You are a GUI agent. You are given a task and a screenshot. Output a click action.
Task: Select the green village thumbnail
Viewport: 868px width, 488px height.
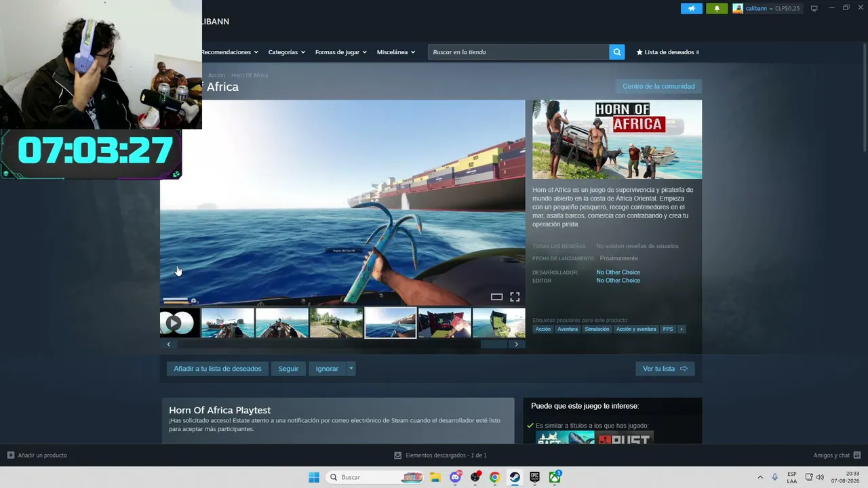pos(336,323)
